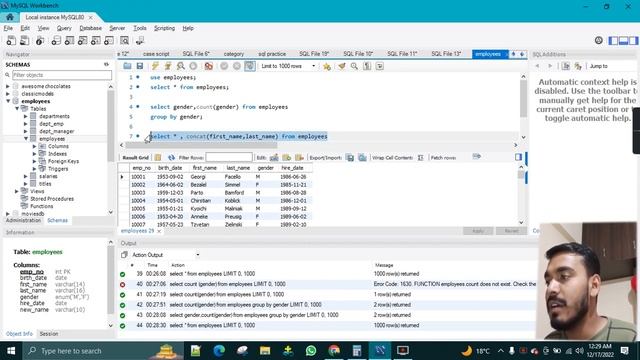Open the Query menu
The image size is (640, 360).
click(x=64, y=28)
